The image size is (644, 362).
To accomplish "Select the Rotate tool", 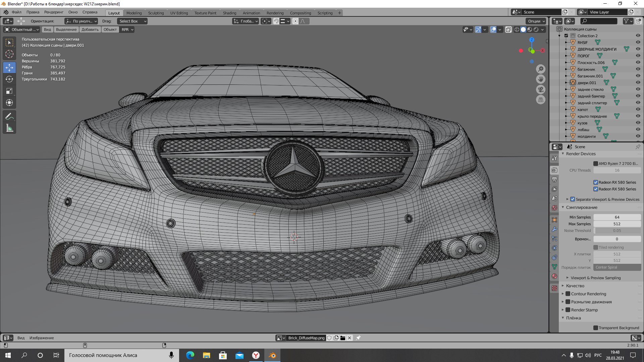I will [x=9, y=79].
